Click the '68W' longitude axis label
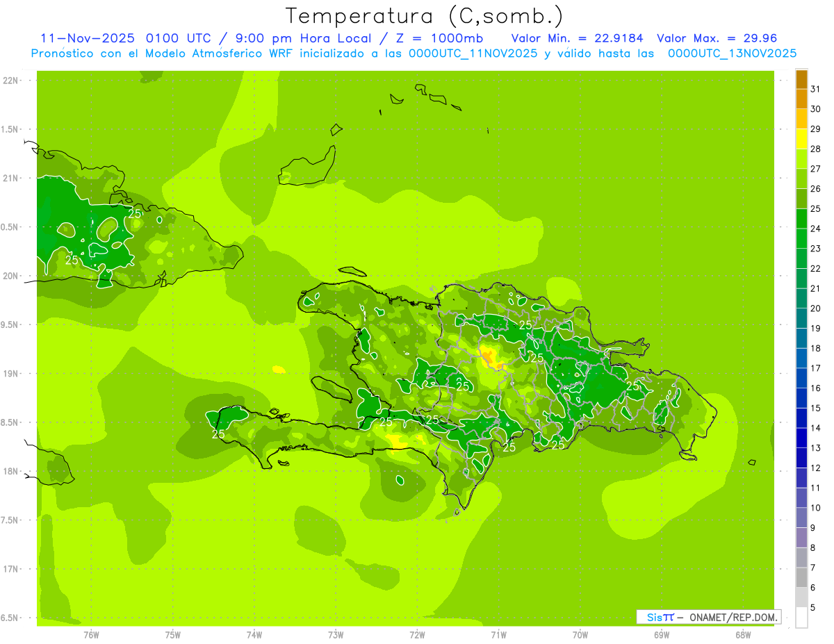This screenshot has height=644, width=834. coord(743,635)
